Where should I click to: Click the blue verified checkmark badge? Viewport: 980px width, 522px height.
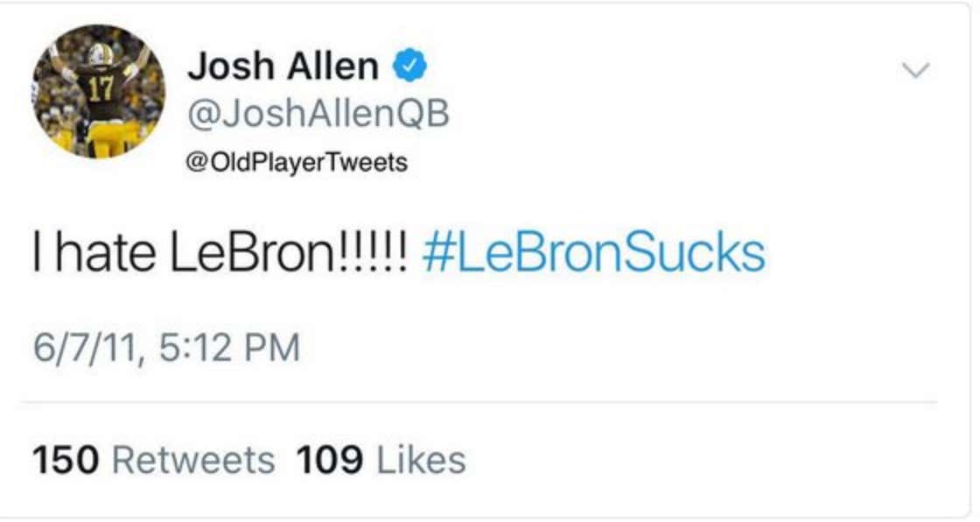tap(409, 67)
